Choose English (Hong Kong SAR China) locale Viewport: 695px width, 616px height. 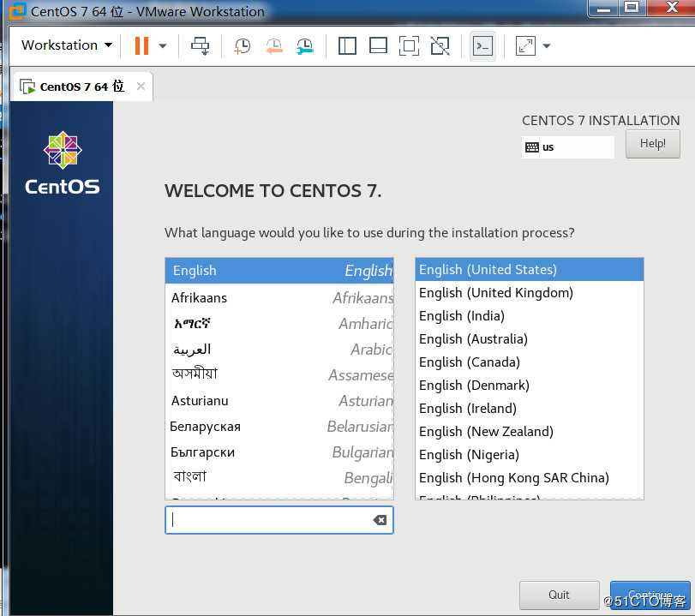pos(530,478)
